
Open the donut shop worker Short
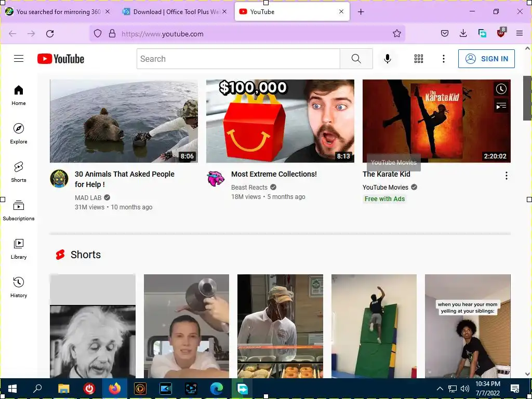280,326
